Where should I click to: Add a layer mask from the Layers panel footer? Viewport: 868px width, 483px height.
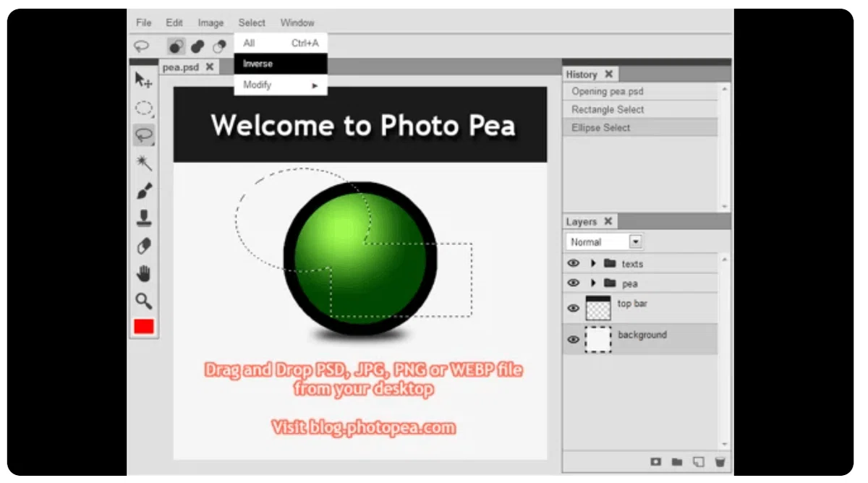click(x=655, y=461)
